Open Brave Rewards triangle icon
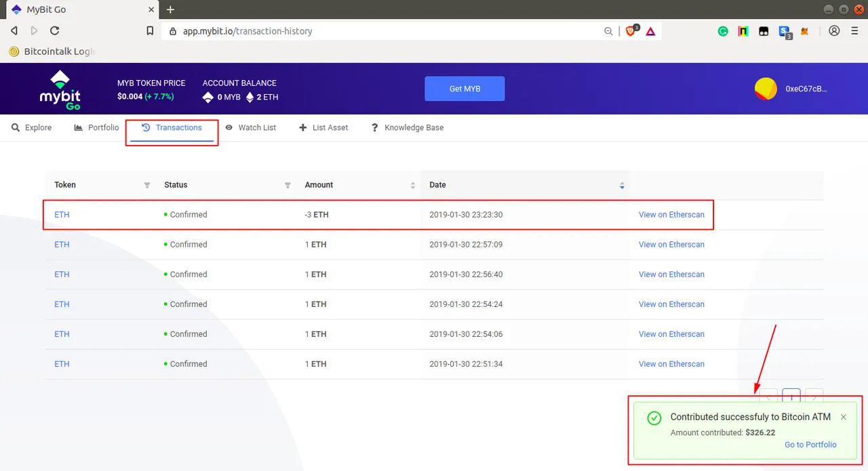Image resolution: width=868 pixels, height=471 pixels. coord(650,31)
